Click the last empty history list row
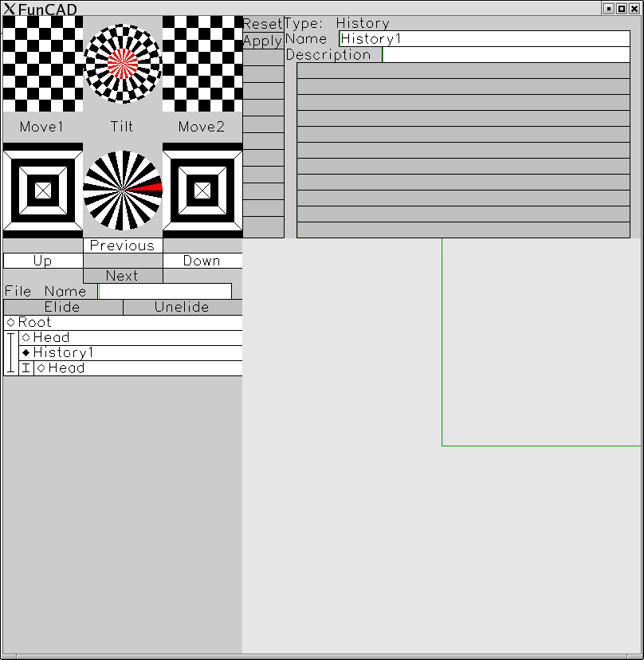Image resolution: width=644 pixels, height=660 pixels. pyautogui.click(x=463, y=230)
